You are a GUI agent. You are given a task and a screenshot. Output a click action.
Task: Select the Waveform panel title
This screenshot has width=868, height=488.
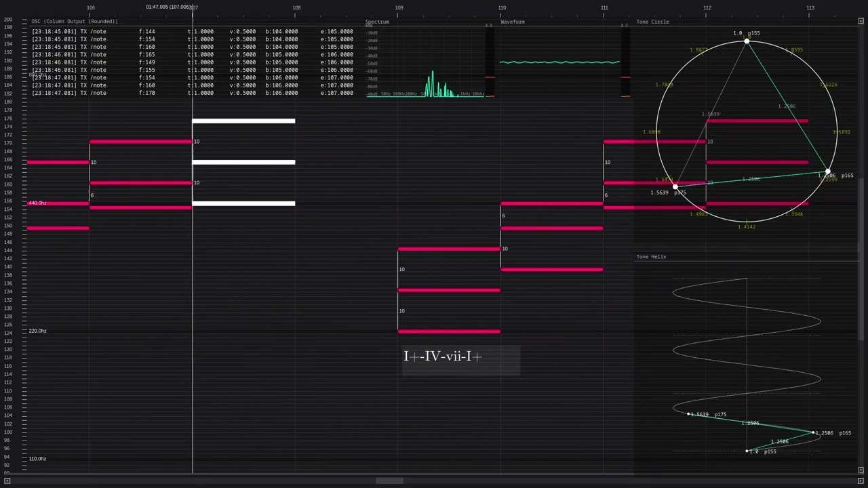click(513, 22)
